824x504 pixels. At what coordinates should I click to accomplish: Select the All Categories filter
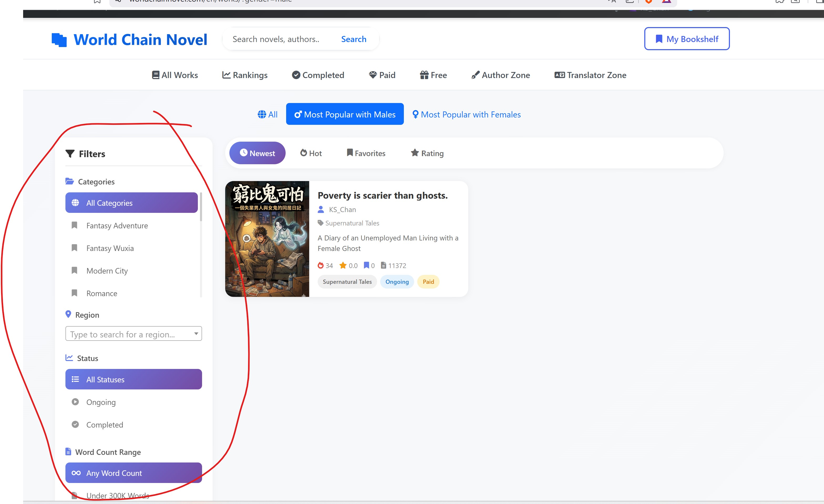(x=131, y=203)
